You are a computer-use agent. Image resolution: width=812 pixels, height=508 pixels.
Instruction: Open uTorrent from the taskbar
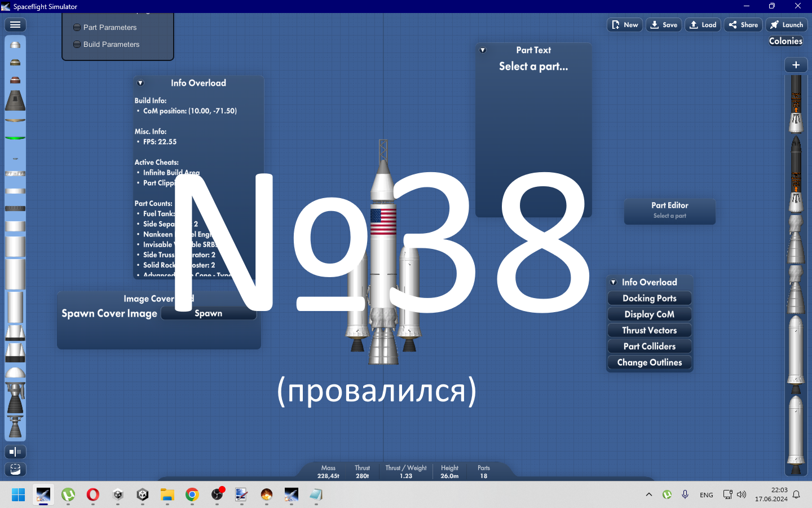(x=68, y=495)
